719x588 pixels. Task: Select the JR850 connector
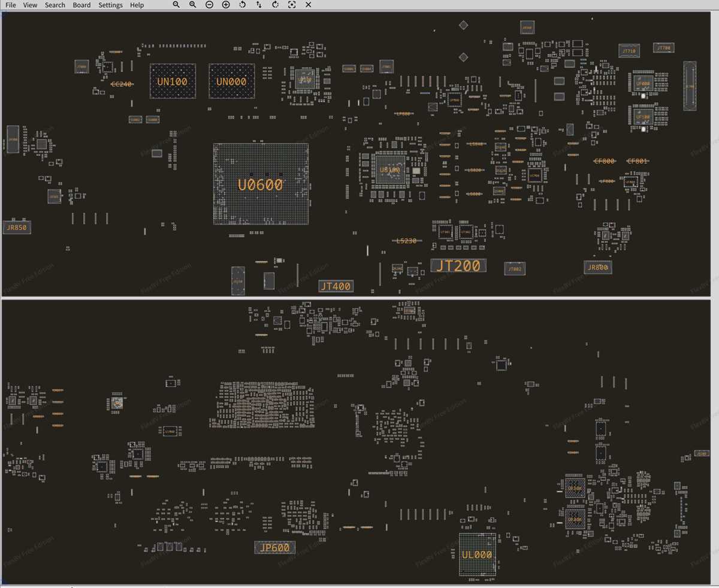tap(17, 228)
